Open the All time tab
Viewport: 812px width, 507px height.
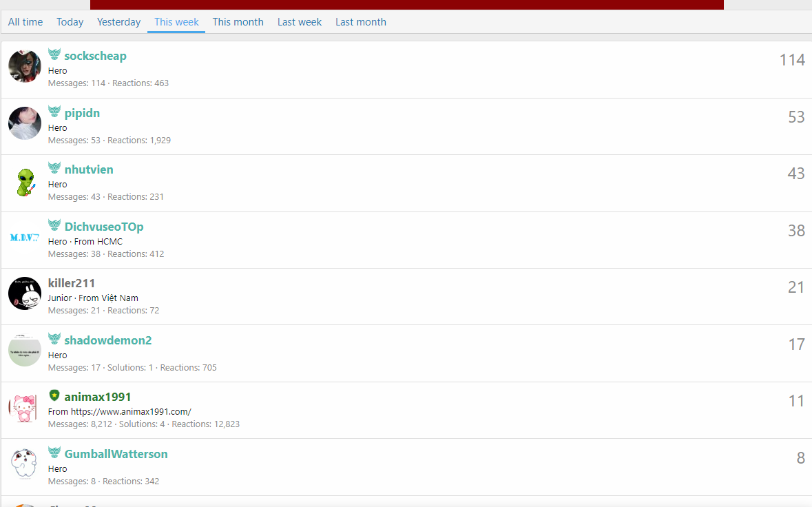tap(25, 22)
